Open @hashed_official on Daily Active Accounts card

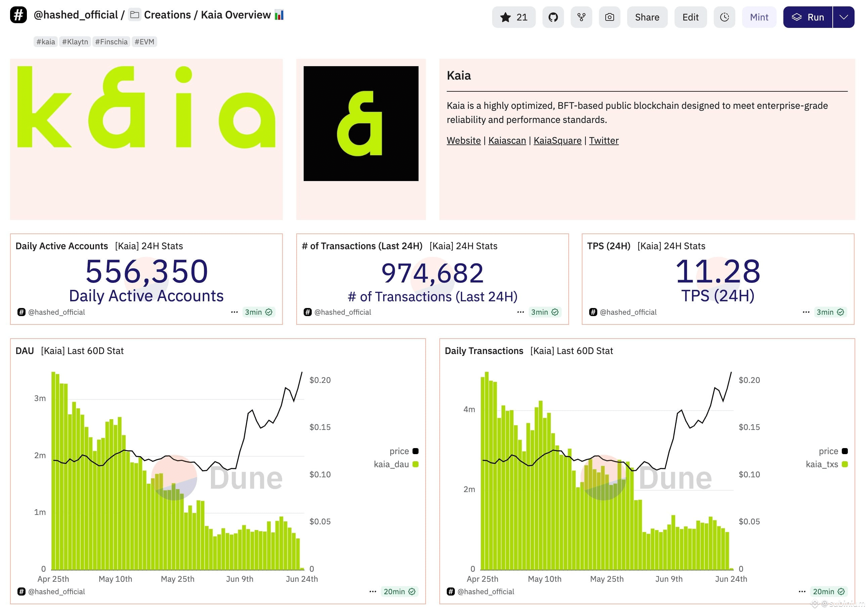coord(56,312)
